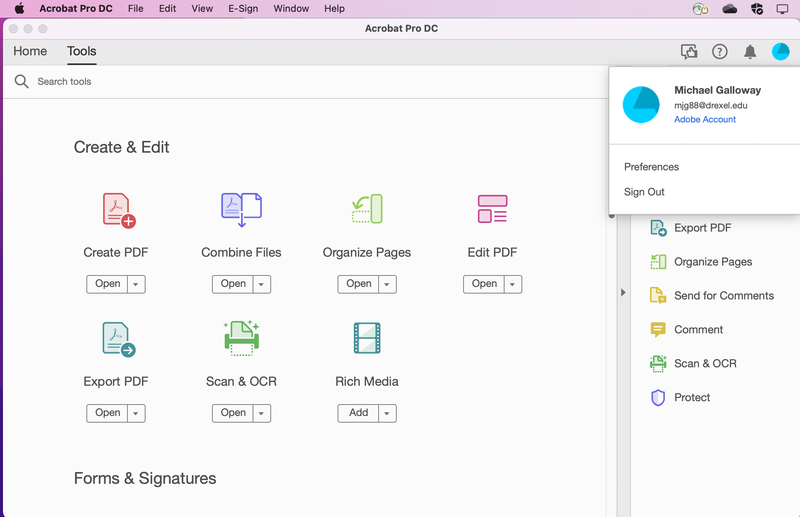Viewport: 800px width, 517px height.
Task: Select Preferences in the account popup
Action: coord(652,167)
